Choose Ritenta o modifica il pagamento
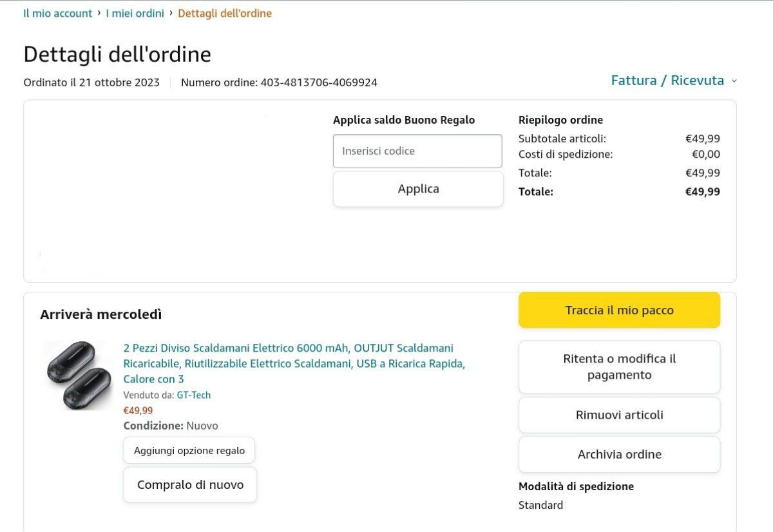Screen dimensions: 773x532 point(619,367)
